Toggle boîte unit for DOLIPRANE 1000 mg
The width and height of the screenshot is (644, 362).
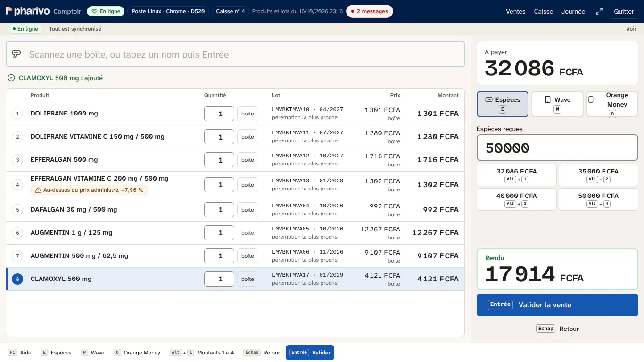click(x=248, y=114)
